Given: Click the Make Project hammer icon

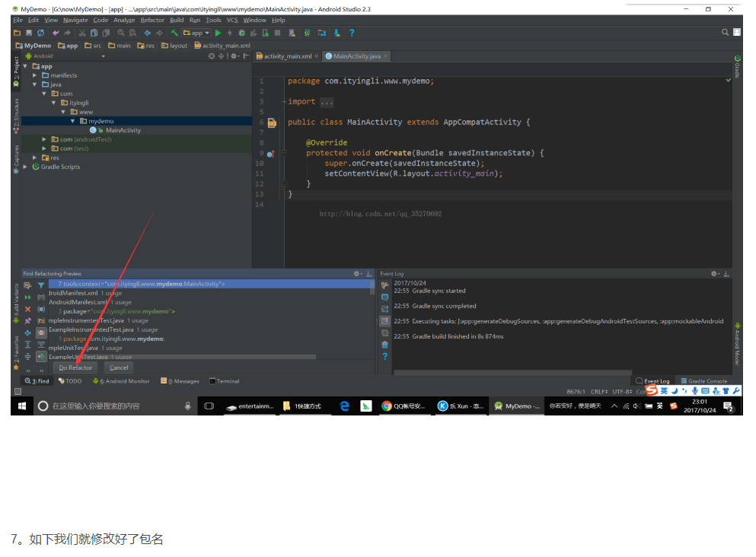Looking at the screenshot, I should tap(174, 33).
